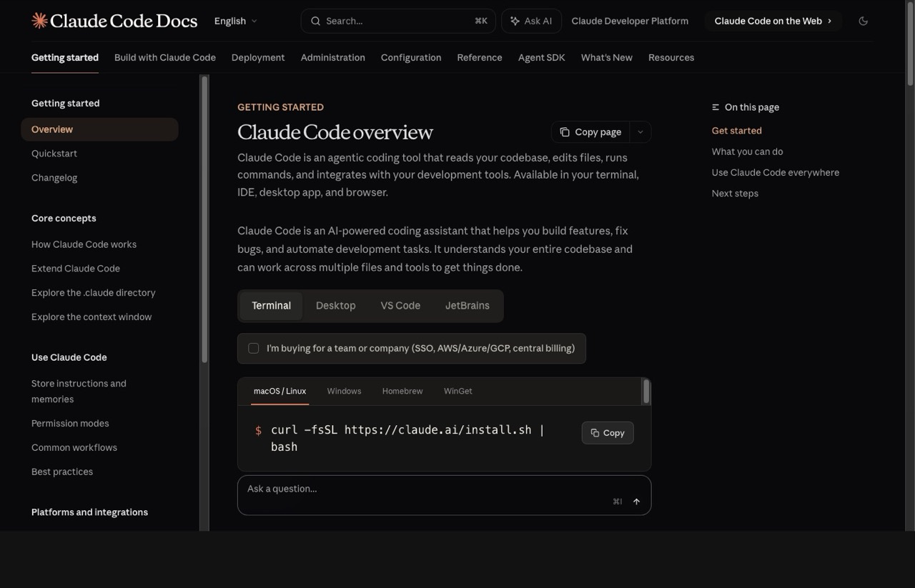915x588 pixels.
Task: Jump to Get started section
Action: coord(737,131)
